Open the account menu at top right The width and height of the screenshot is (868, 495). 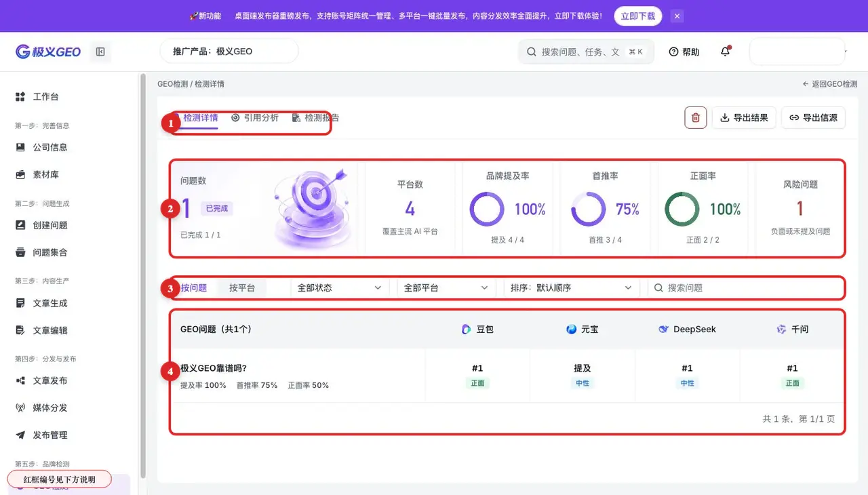coord(797,52)
